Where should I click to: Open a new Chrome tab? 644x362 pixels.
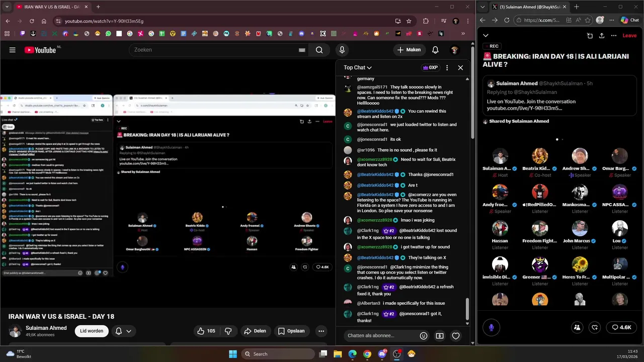tap(98, 7)
